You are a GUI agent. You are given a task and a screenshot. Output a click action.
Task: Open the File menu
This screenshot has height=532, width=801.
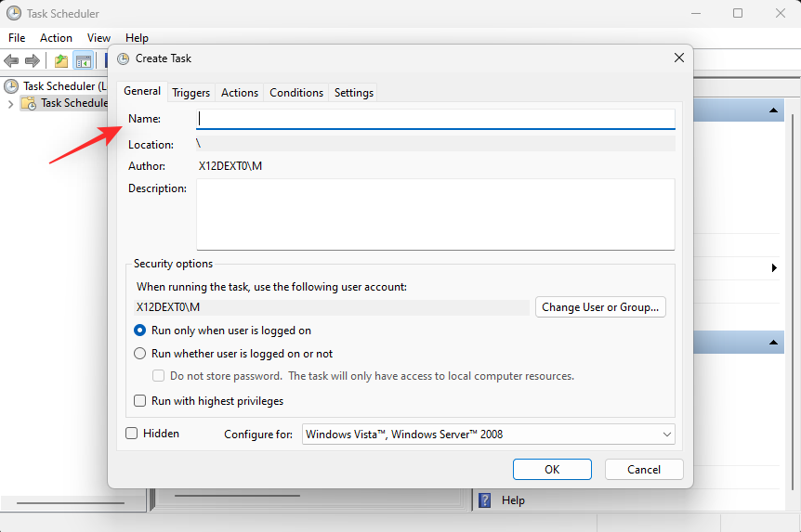coord(17,38)
